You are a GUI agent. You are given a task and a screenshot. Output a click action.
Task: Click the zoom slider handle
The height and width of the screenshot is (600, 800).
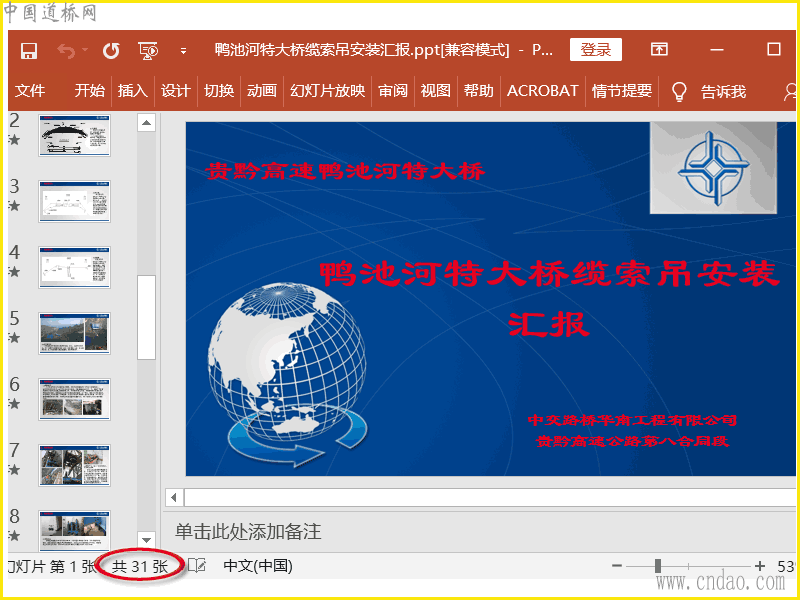658,565
